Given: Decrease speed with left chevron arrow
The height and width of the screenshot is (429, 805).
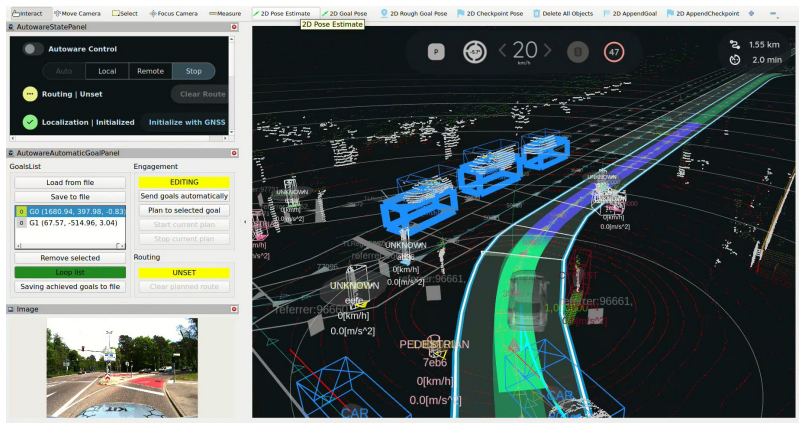Looking at the screenshot, I should click(503, 50).
